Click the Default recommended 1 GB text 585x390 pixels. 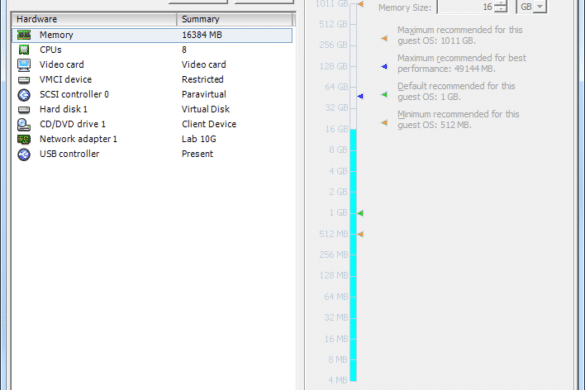[456, 92]
